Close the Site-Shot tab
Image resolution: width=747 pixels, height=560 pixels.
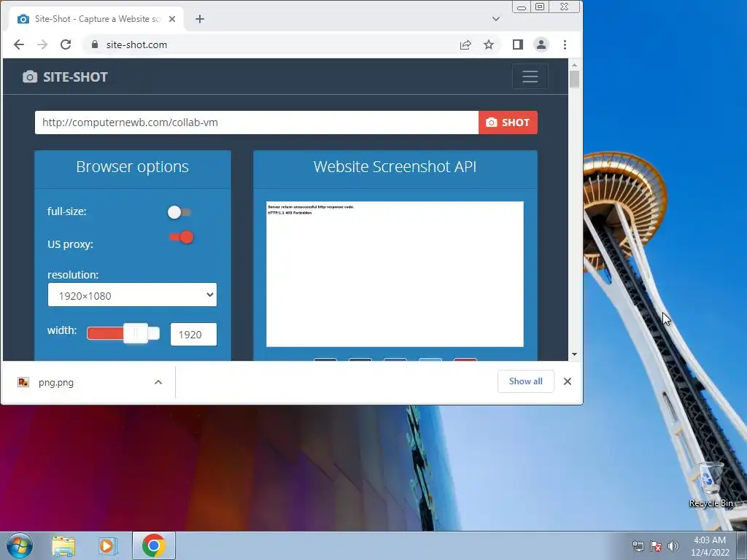[172, 19]
